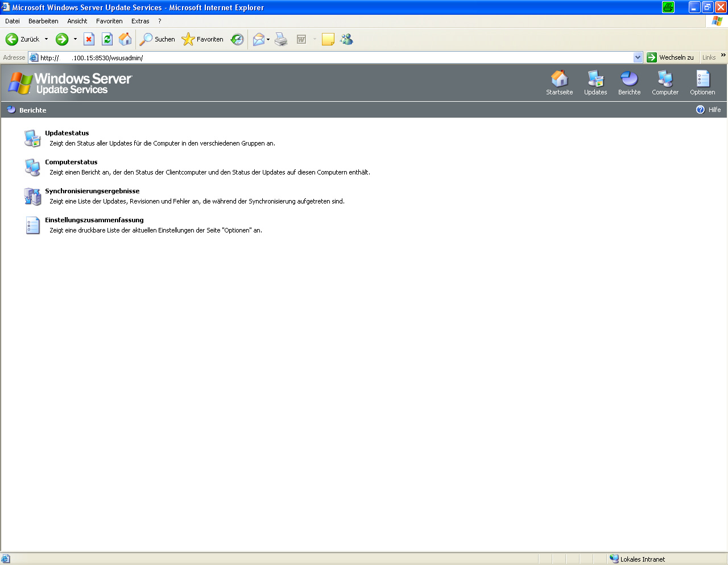Viewport: 728px width, 565px height.
Task: Click the Mail envelope toolbar icon
Action: click(258, 39)
